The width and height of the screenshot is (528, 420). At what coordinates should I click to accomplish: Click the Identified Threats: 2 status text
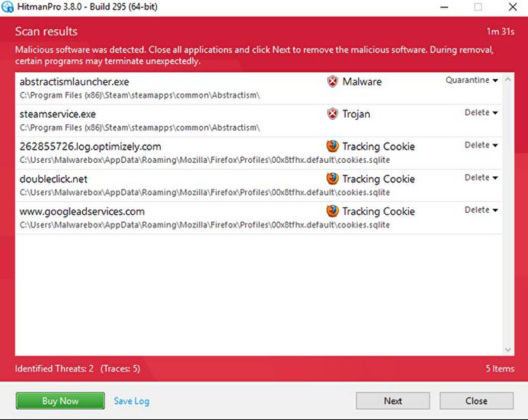(x=54, y=369)
